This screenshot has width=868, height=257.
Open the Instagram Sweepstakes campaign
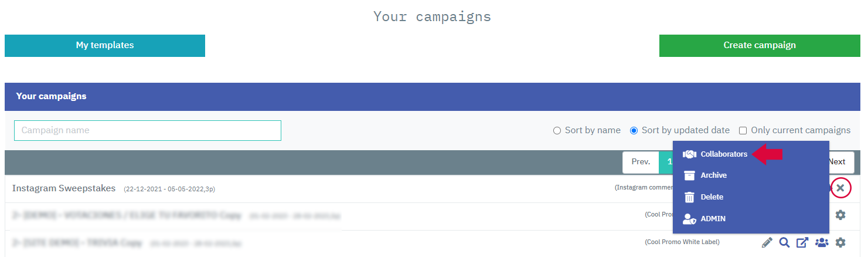[64, 188]
